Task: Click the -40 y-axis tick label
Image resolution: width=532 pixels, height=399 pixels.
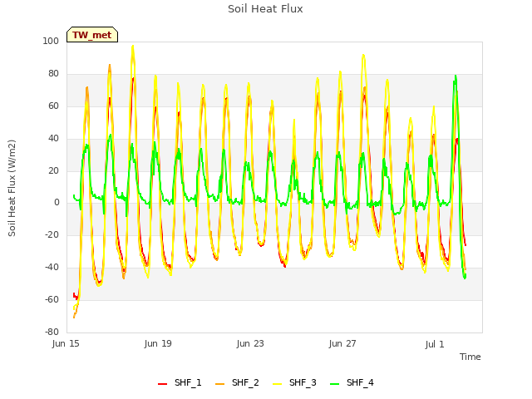Action: tap(52, 268)
